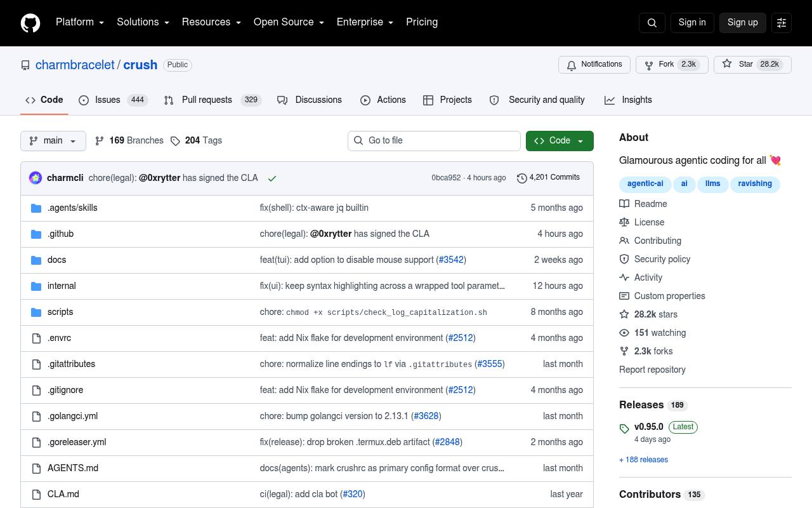Click the Readme book icon in About

click(624, 204)
